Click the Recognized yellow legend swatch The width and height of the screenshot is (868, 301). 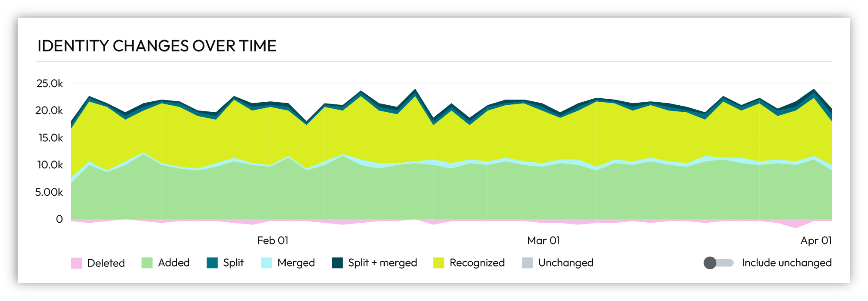[x=439, y=263]
